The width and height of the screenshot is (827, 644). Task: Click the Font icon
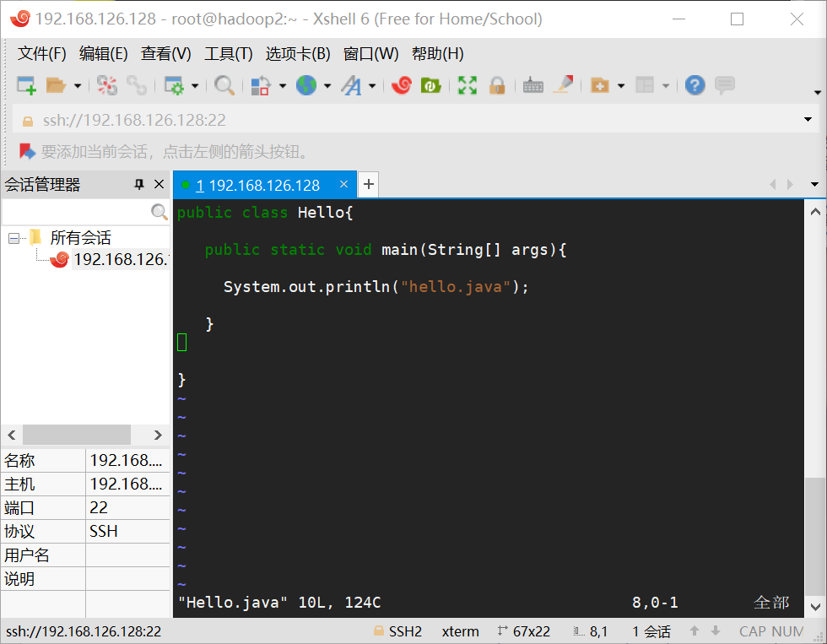(x=351, y=85)
